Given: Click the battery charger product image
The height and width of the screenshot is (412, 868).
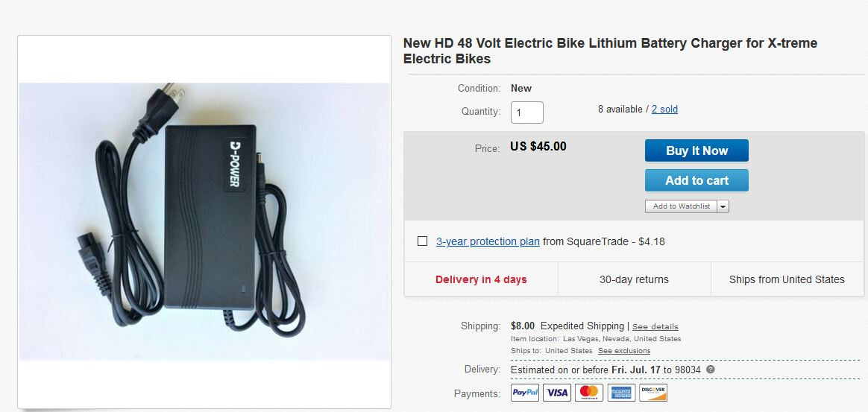Looking at the screenshot, I should click(204, 221).
